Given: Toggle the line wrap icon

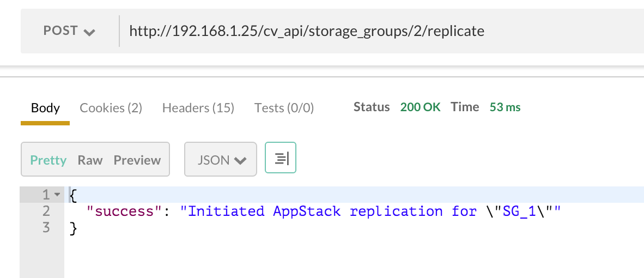Looking at the screenshot, I should point(281,159).
